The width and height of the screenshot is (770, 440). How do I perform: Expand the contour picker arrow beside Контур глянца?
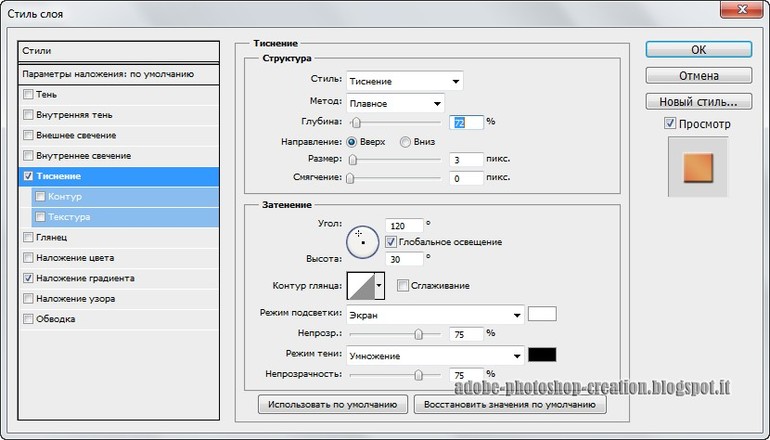(379, 287)
